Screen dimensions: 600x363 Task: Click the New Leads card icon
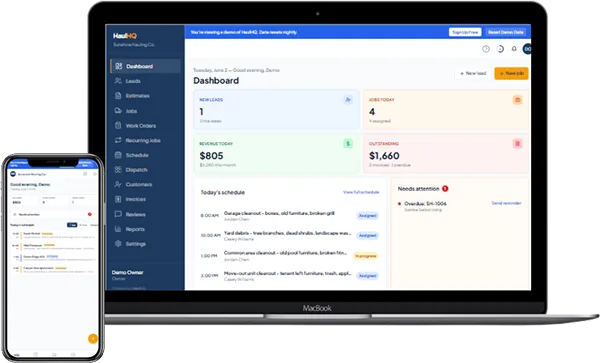[x=348, y=100]
